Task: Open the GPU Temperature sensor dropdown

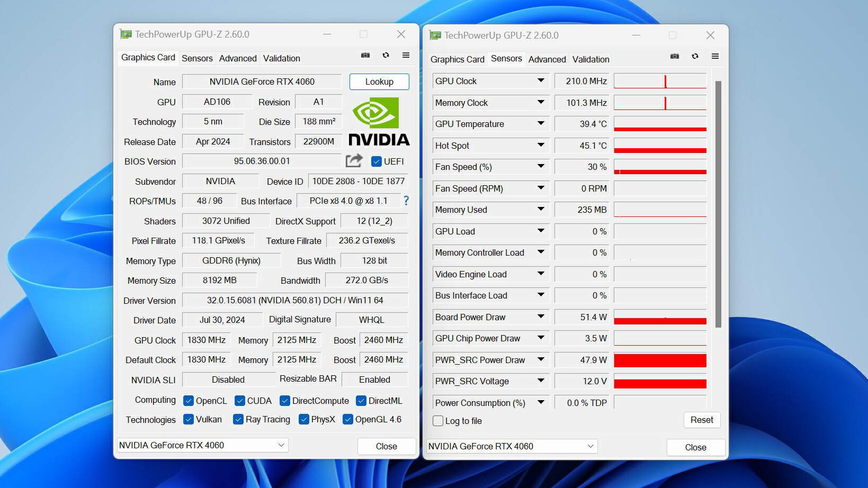Action: 541,124
